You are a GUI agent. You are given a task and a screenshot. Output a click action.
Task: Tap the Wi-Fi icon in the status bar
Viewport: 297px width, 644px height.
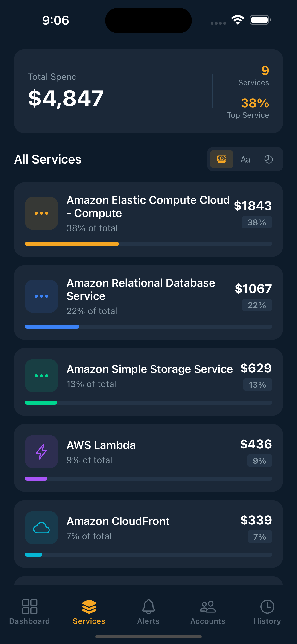(238, 20)
